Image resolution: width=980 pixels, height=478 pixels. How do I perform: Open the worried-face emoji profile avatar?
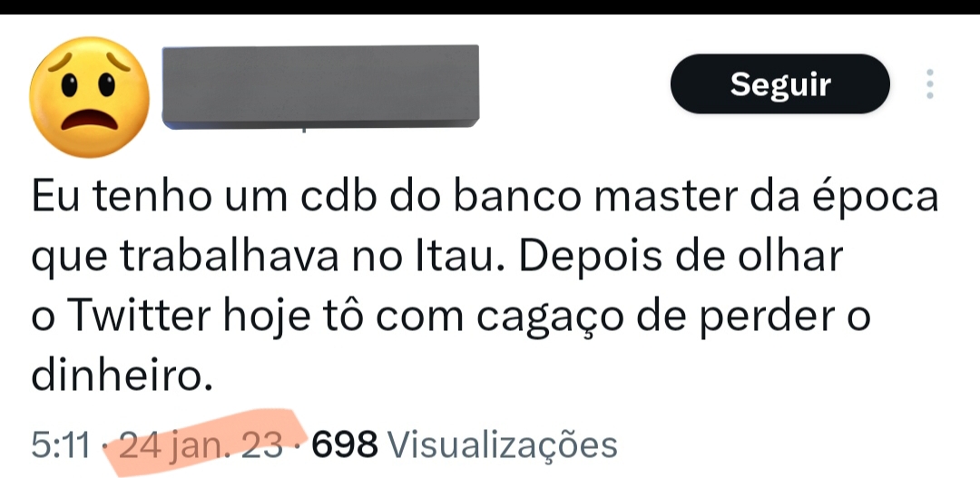coord(89,97)
